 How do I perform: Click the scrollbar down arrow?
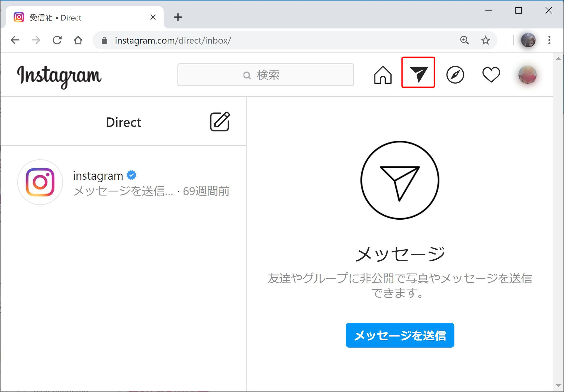point(558,386)
